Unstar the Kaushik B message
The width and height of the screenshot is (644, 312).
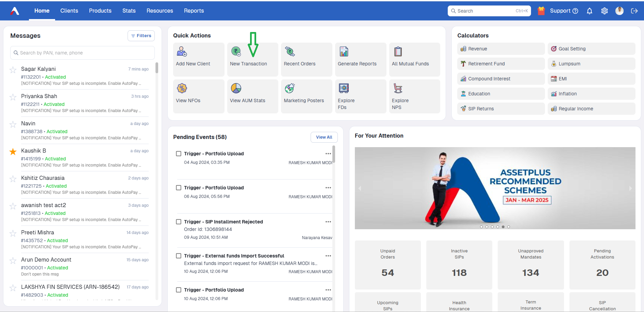(13, 152)
